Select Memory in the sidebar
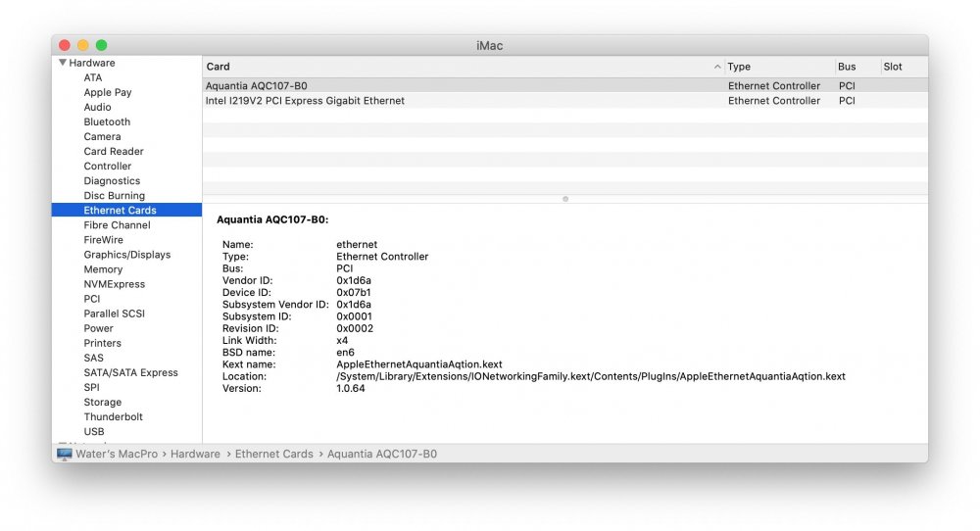The height and width of the screenshot is (531, 980). (x=103, y=269)
